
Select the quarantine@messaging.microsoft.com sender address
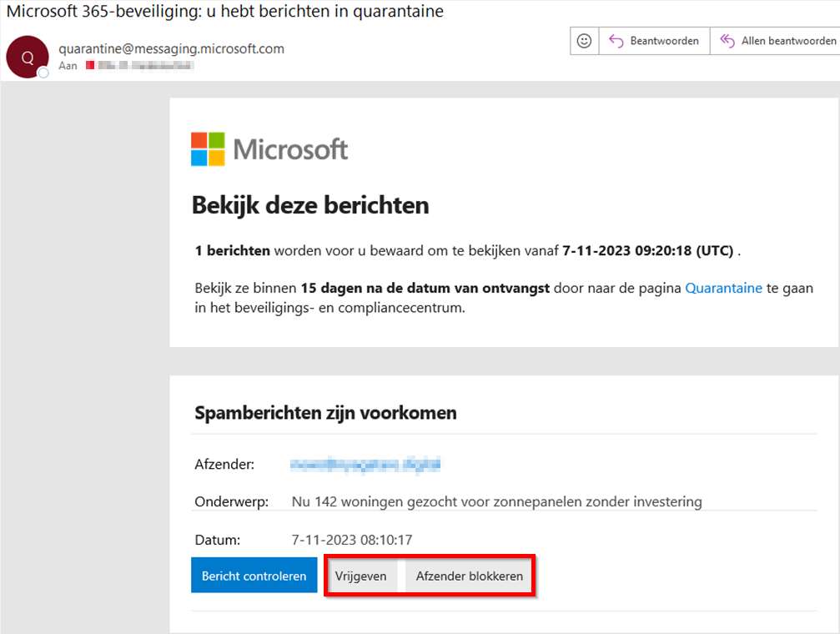[x=171, y=48]
